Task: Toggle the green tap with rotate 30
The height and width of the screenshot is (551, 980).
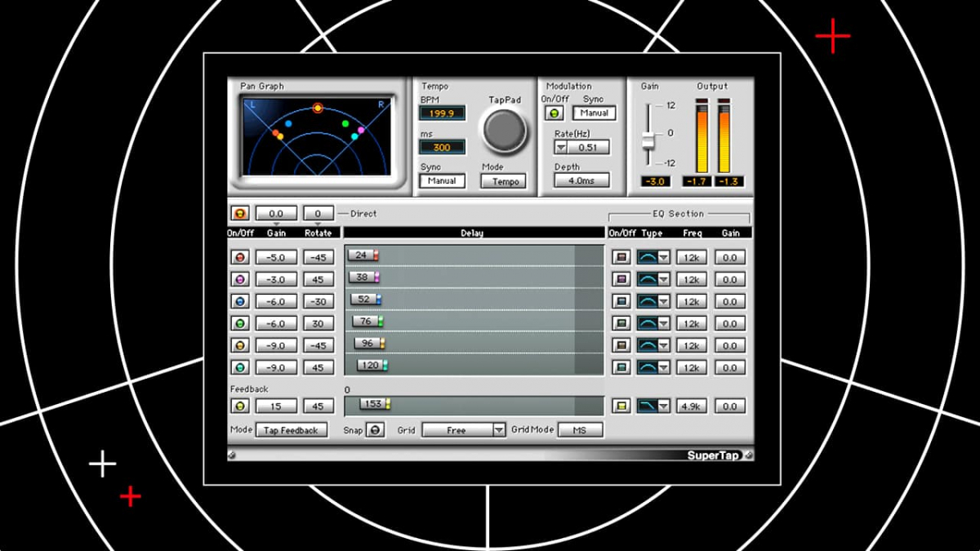Action: [240, 323]
